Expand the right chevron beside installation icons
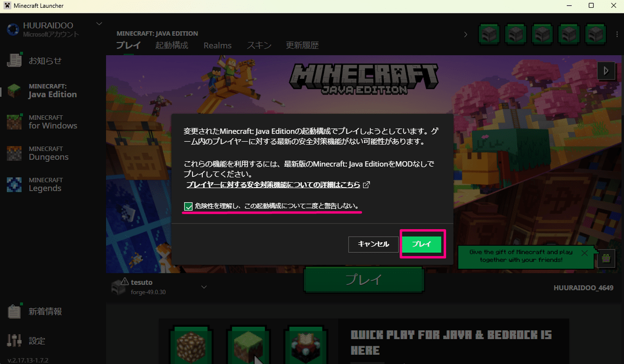Screen dimensions: 624x364 [x=465, y=34]
